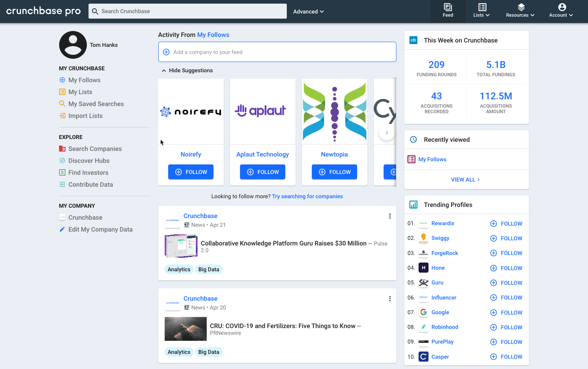
Task: Open the Noirefy company link
Action: tap(191, 154)
